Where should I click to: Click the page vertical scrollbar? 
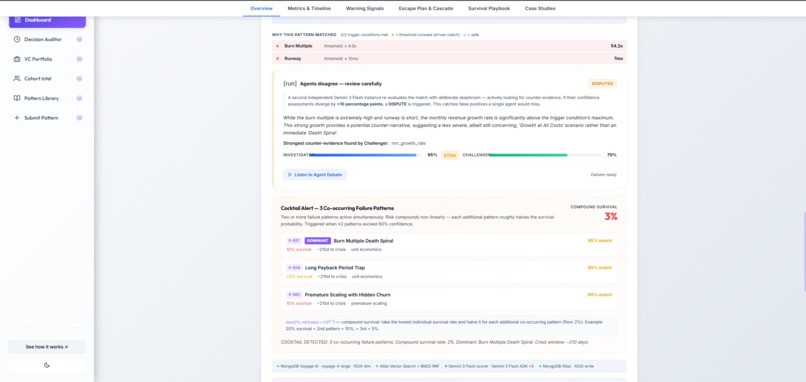804,252
